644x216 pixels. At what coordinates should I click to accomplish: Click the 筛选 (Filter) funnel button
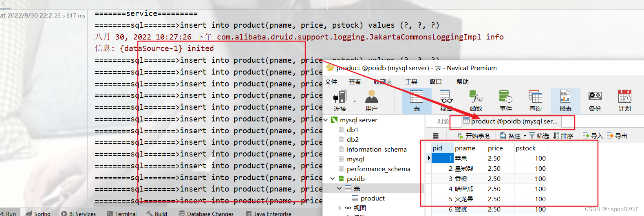tap(539, 136)
